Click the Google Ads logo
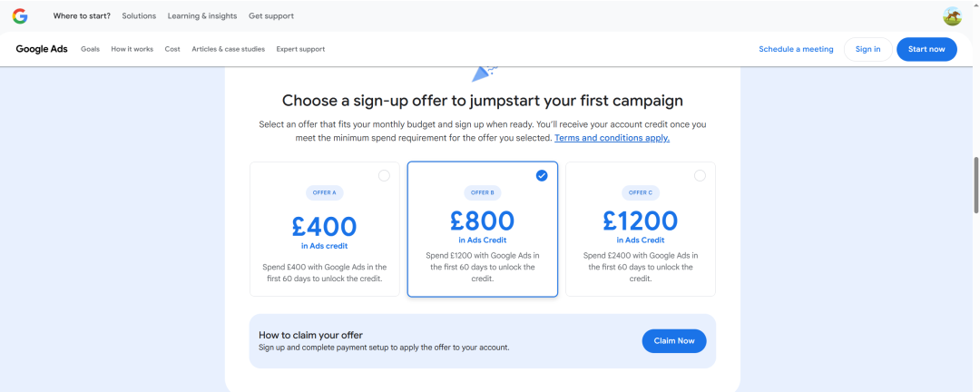Viewport: 980px width, 392px height. click(42, 49)
